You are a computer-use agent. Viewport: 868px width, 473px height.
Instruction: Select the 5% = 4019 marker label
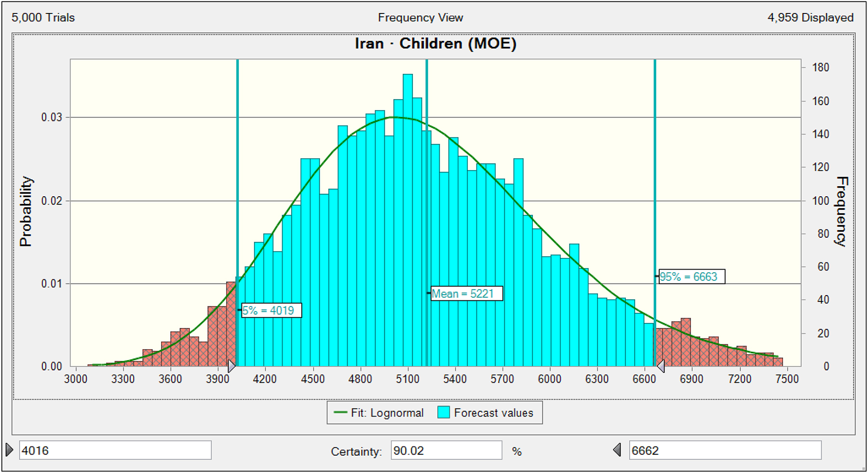click(271, 311)
